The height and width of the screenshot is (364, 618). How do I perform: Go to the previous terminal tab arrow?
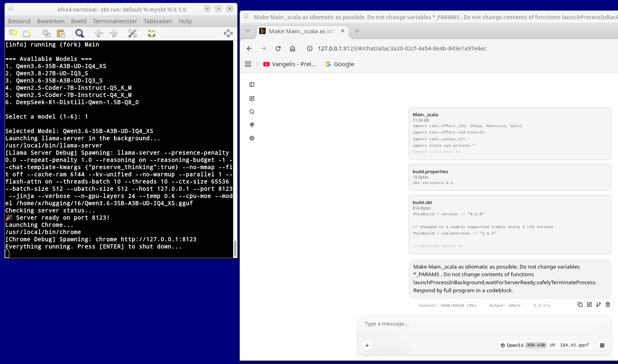pos(99,33)
